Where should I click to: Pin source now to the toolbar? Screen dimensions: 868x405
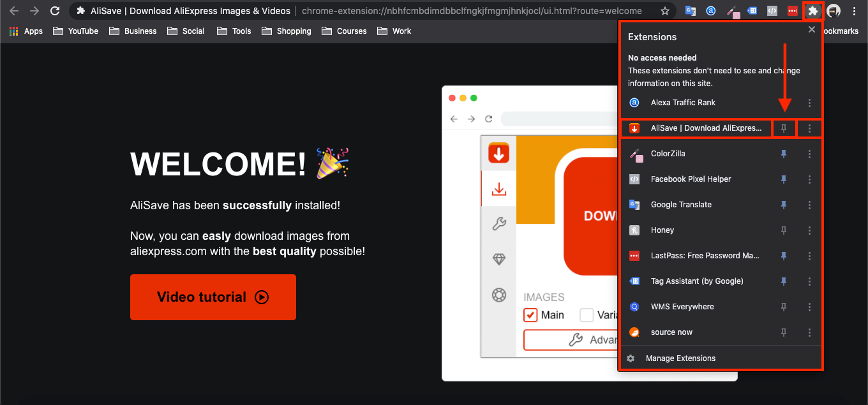point(784,332)
